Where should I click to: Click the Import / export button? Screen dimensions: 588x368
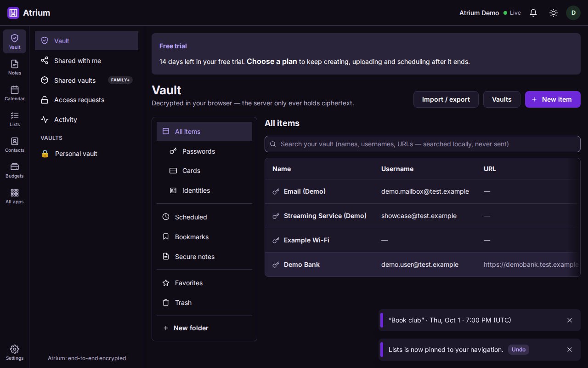click(446, 99)
